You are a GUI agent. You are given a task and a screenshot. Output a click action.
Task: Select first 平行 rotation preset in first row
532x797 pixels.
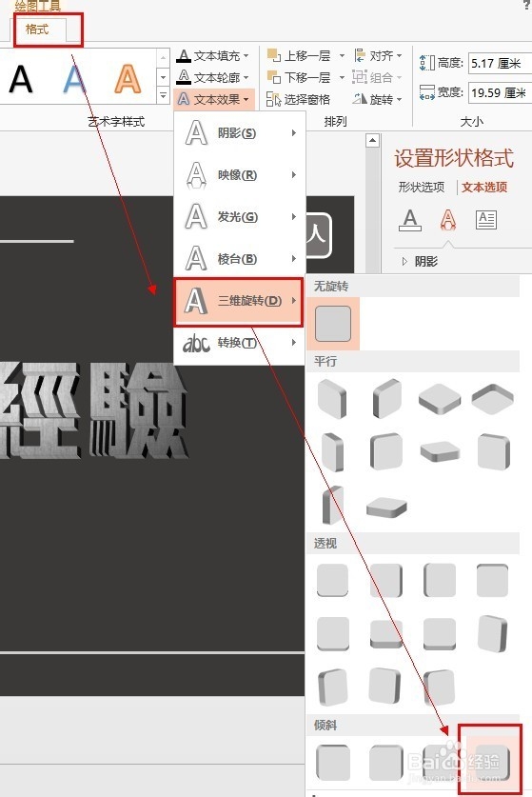pyautogui.click(x=332, y=399)
